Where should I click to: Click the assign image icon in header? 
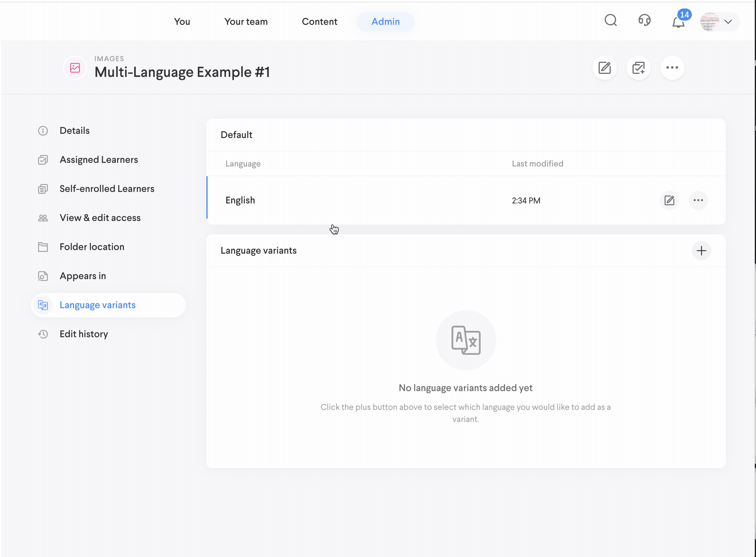tap(638, 68)
